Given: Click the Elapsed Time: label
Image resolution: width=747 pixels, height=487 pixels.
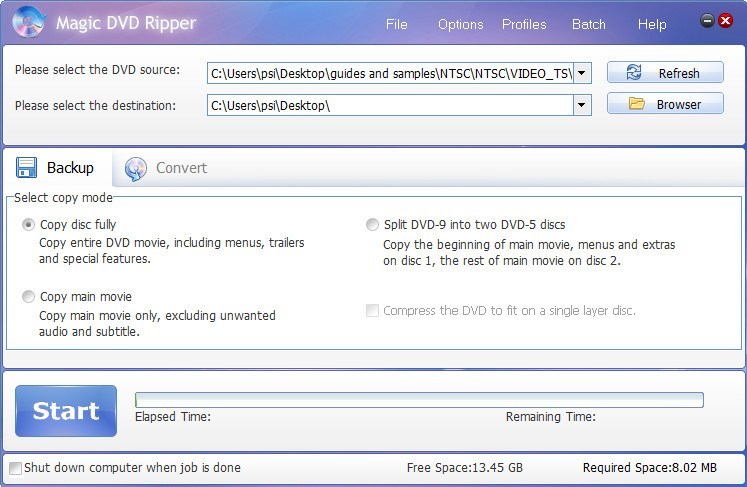Looking at the screenshot, I should pyautogui.click(x=172, y=416).
